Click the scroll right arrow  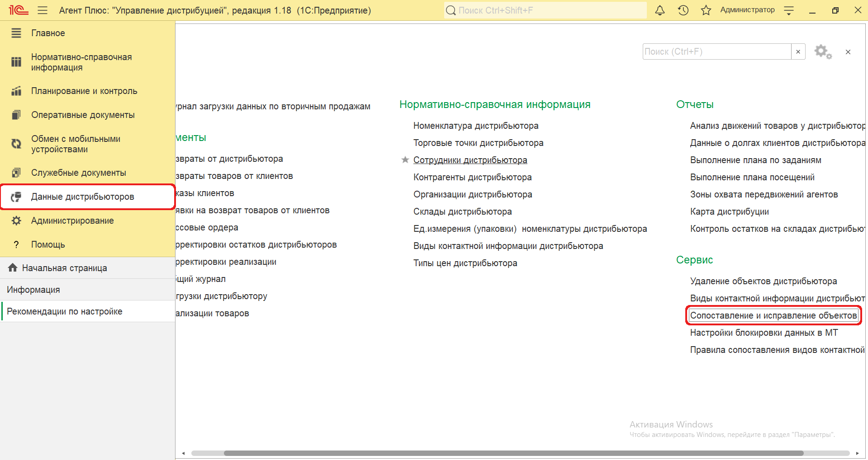(857, 453)
